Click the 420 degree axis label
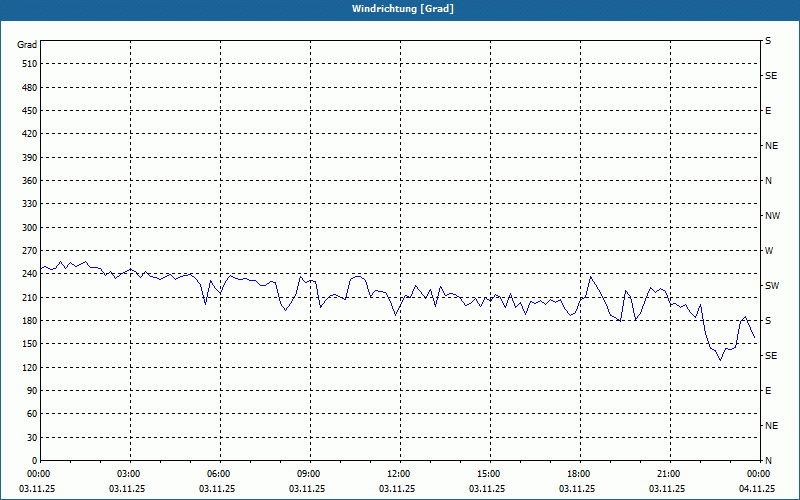The image size is (800, 500). point(30,134)
